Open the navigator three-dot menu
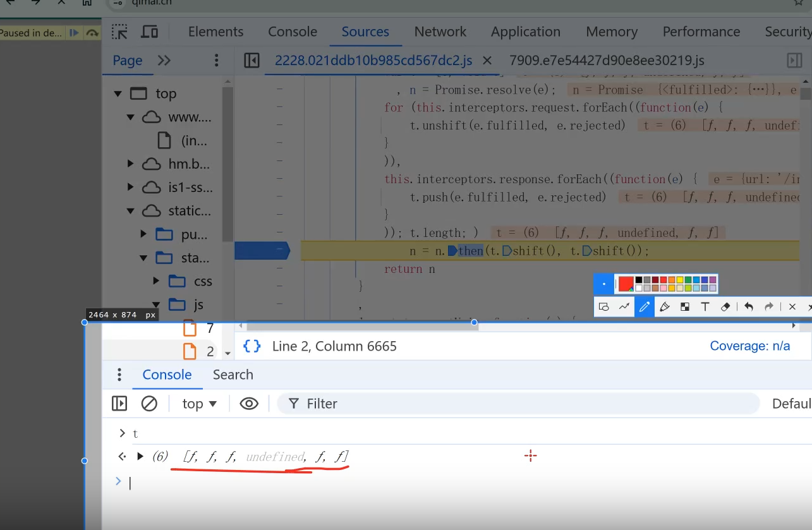812x530 pixels. [216, 61]
